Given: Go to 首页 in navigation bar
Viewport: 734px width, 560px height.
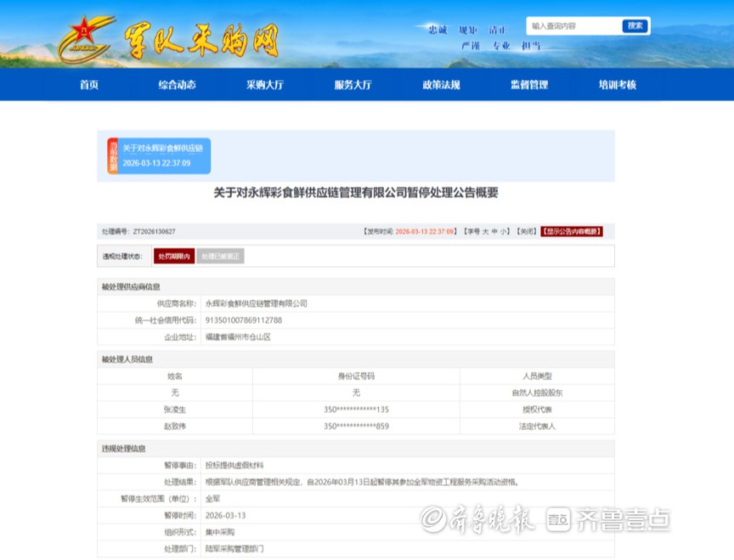Looking at the screenshot, I should coord(89,85).
